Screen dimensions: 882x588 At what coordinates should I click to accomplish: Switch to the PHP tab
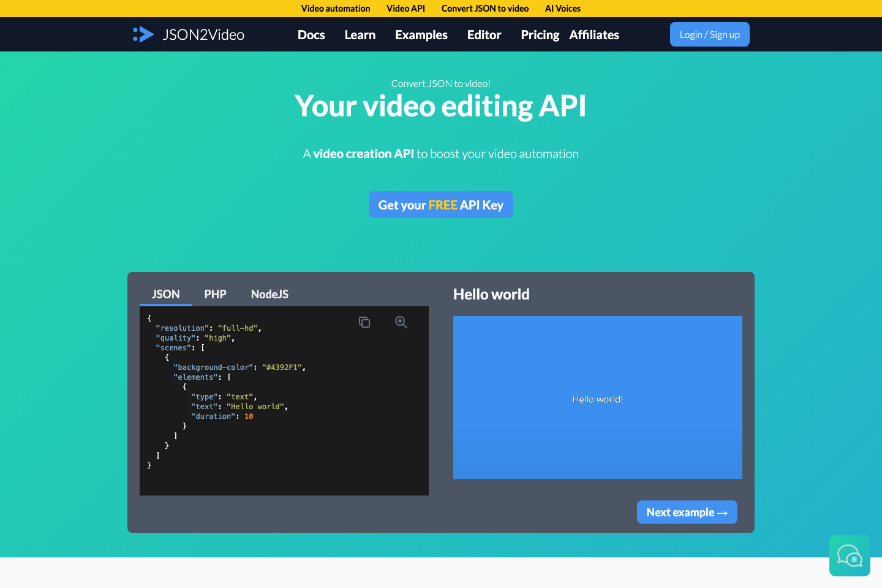point(215,294)
